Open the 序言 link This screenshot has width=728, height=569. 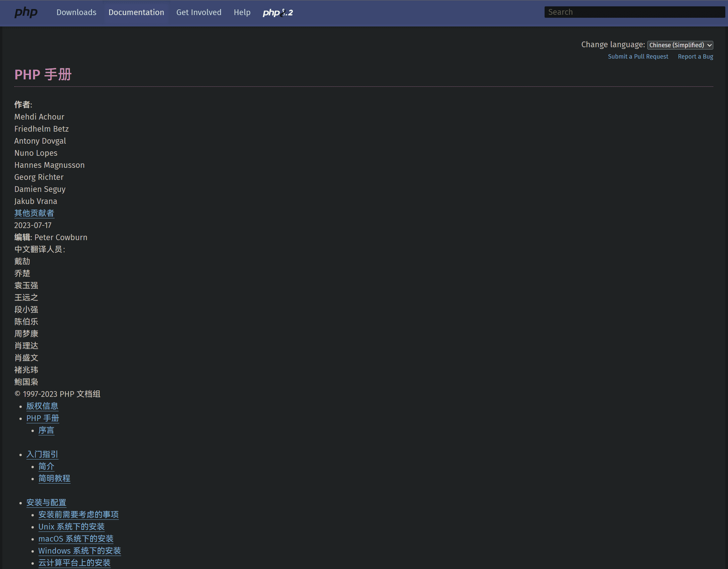pos(46,430)
